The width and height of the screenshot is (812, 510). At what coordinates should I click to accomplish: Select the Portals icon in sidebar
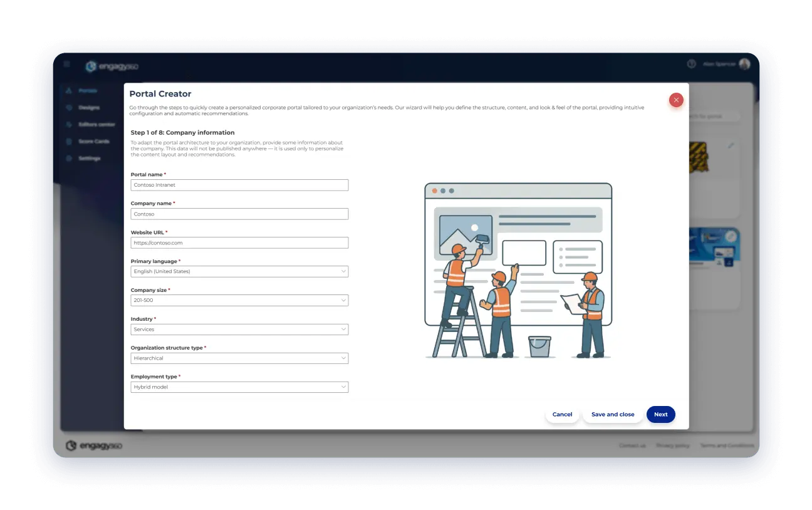(x=69, y=91)
